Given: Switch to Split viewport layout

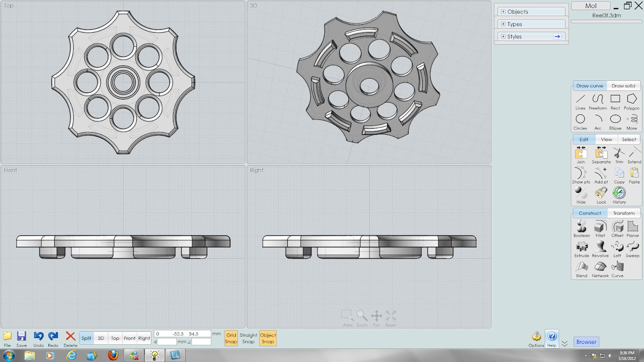Looking at the screenshot, I should click(87, 338).
